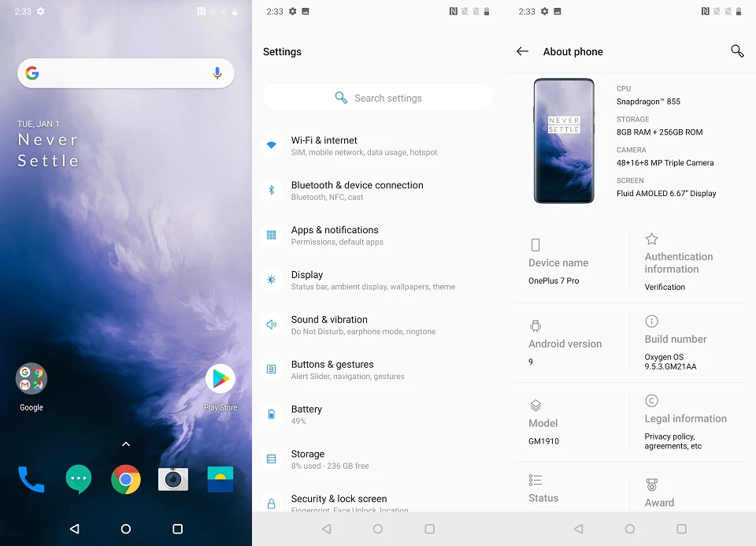Tap Back in About phone nav bar

(579, 529)
